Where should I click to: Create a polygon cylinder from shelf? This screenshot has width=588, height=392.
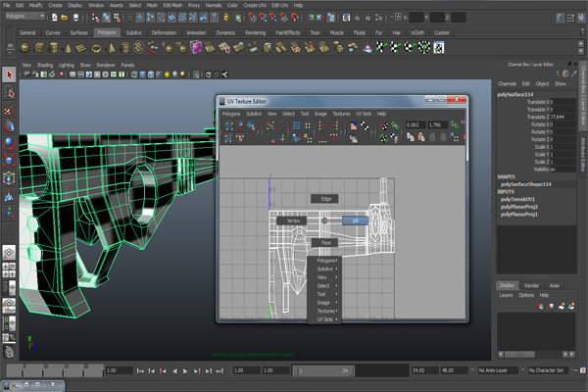pos(54,48)
